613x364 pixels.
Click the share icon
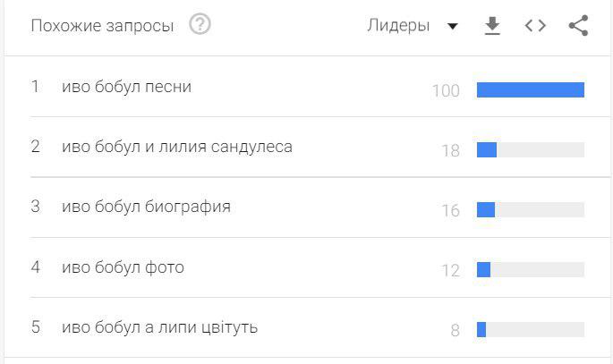[x=578, y=26]
